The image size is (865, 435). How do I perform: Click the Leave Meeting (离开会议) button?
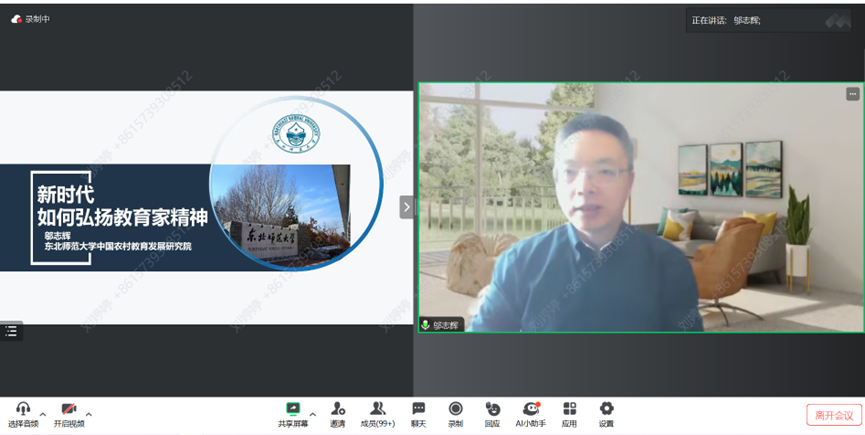[833, 415]
